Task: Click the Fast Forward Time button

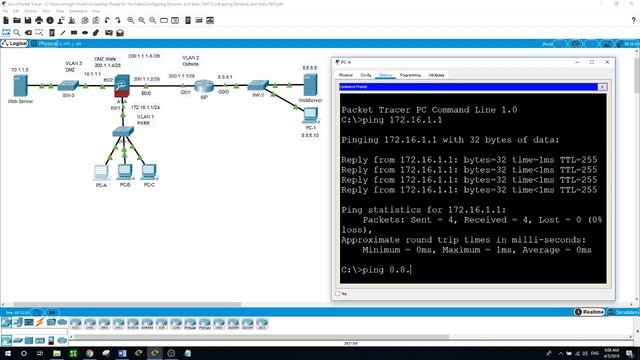Action: pos(52,313)
